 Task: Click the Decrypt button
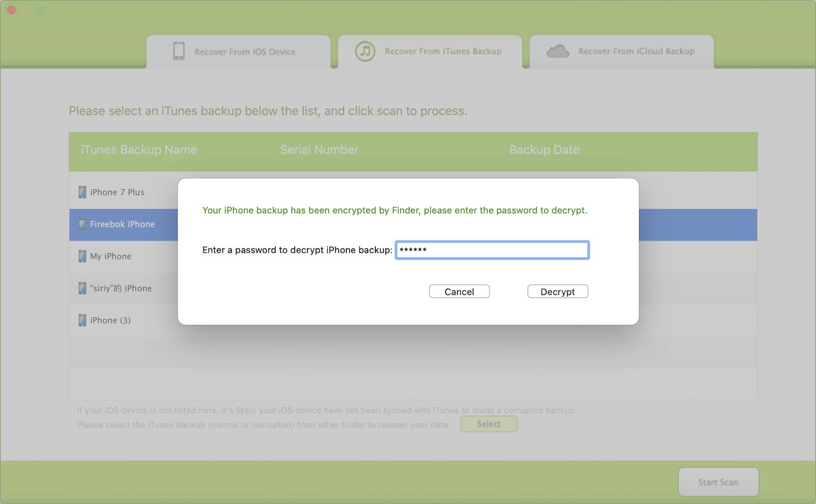557,291
